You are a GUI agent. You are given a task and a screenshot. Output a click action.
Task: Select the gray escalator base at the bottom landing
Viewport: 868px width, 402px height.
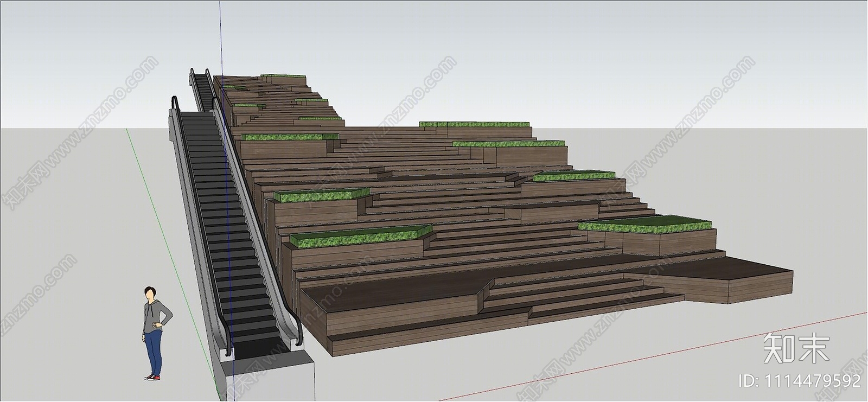(268, 377)
